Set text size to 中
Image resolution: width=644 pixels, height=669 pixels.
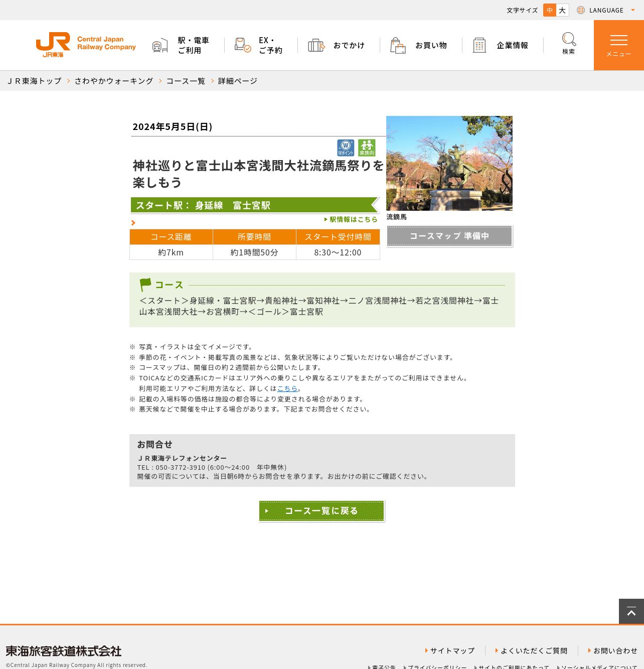coord(550,10)
